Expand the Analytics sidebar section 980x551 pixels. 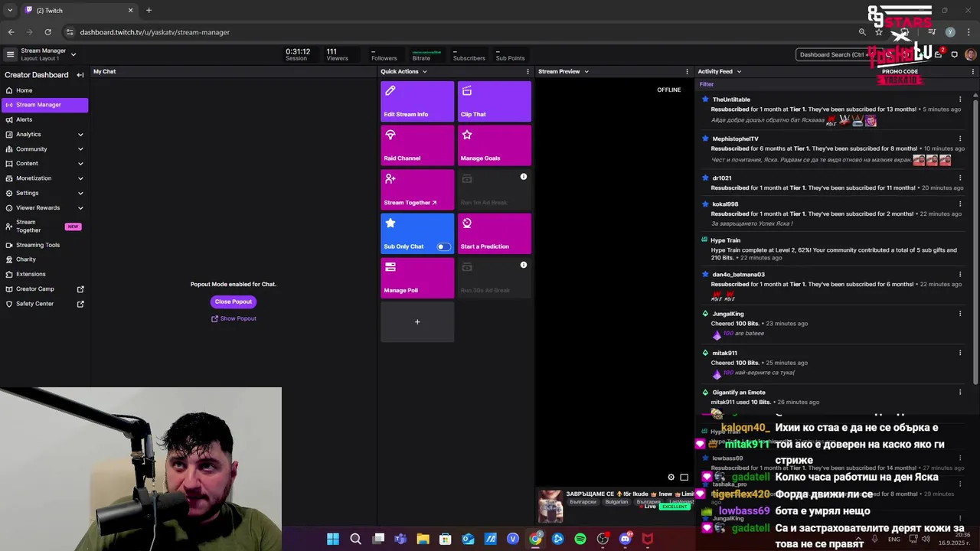[x=80, y=135]
